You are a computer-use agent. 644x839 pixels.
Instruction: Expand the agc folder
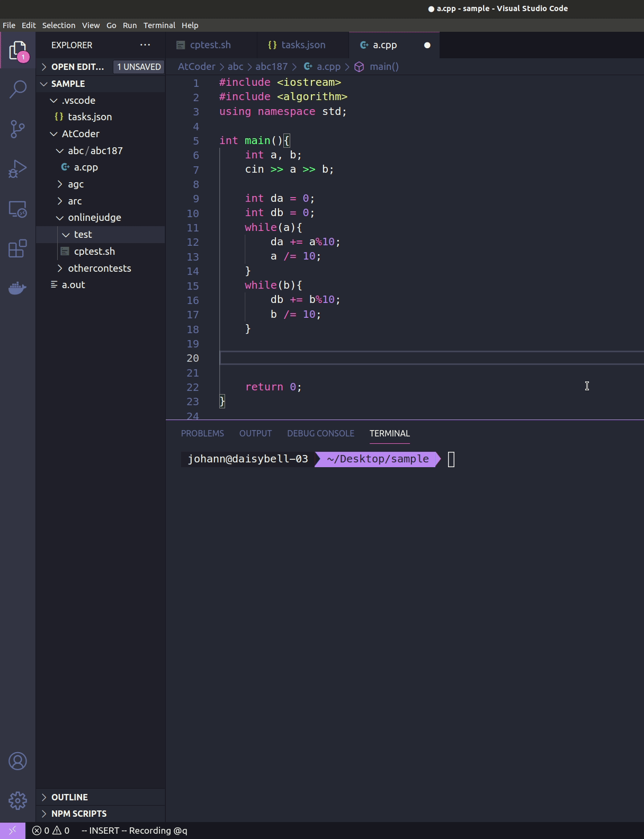pyautogui.click(x=76, y=184)
